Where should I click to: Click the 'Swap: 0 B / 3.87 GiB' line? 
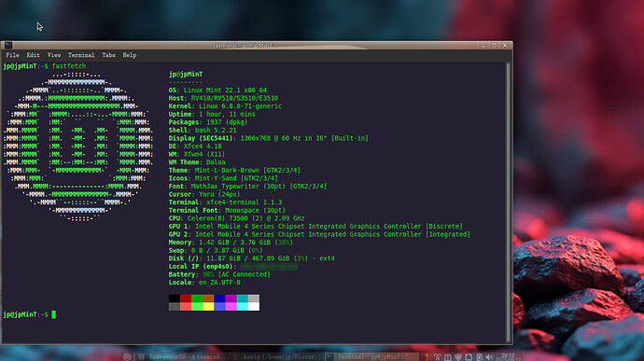[216, 250]
